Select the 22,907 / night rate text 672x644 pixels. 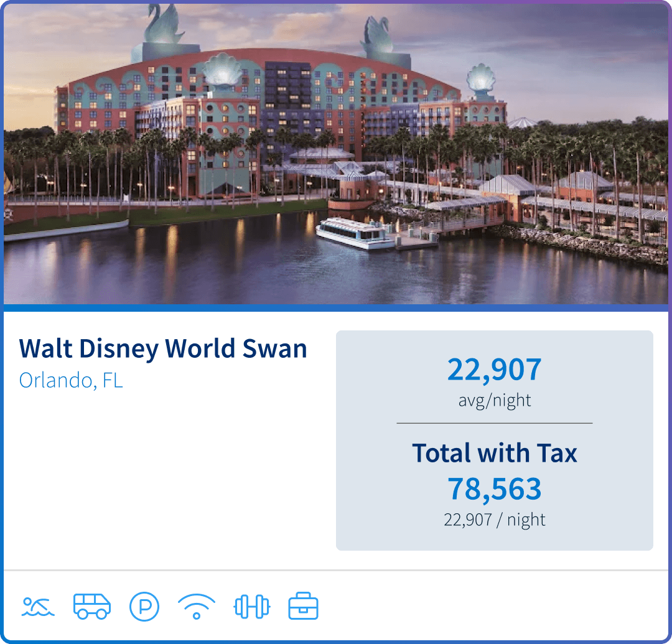coord(495,520)
